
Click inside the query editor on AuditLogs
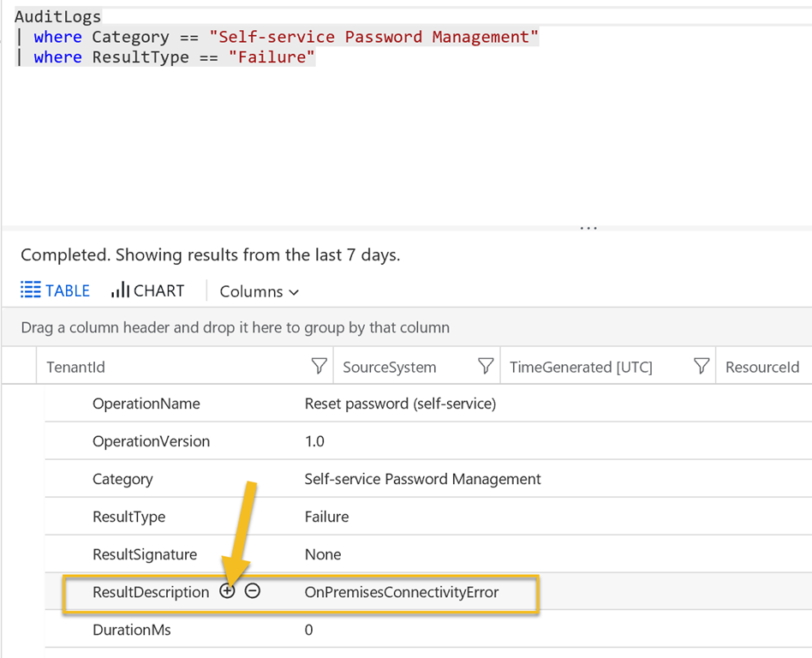(x=58, y=16)
